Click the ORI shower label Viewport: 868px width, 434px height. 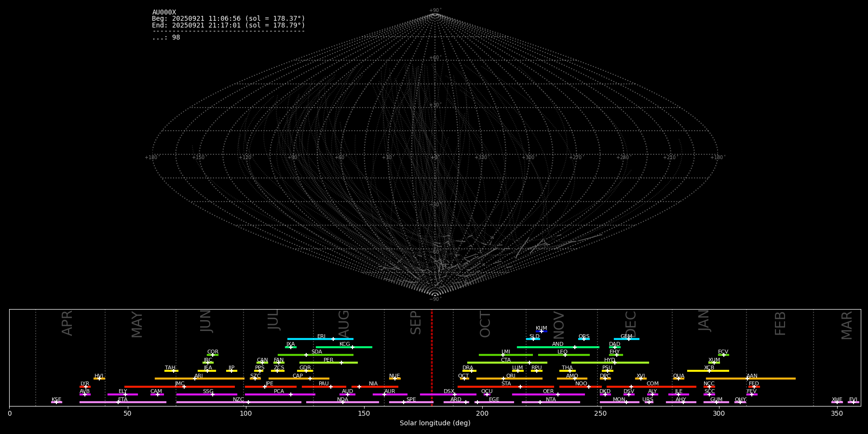pos(511,376)
